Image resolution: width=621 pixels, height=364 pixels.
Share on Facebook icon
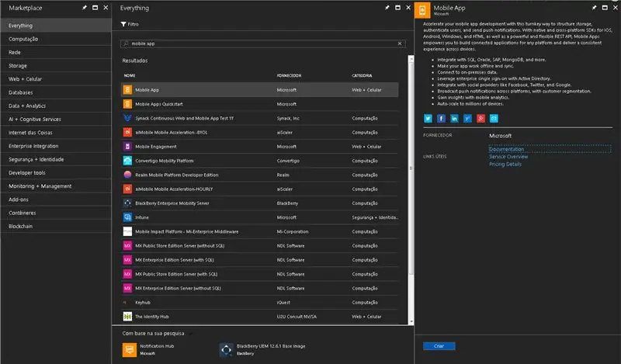pyautogui.click(x=441, y=119)
